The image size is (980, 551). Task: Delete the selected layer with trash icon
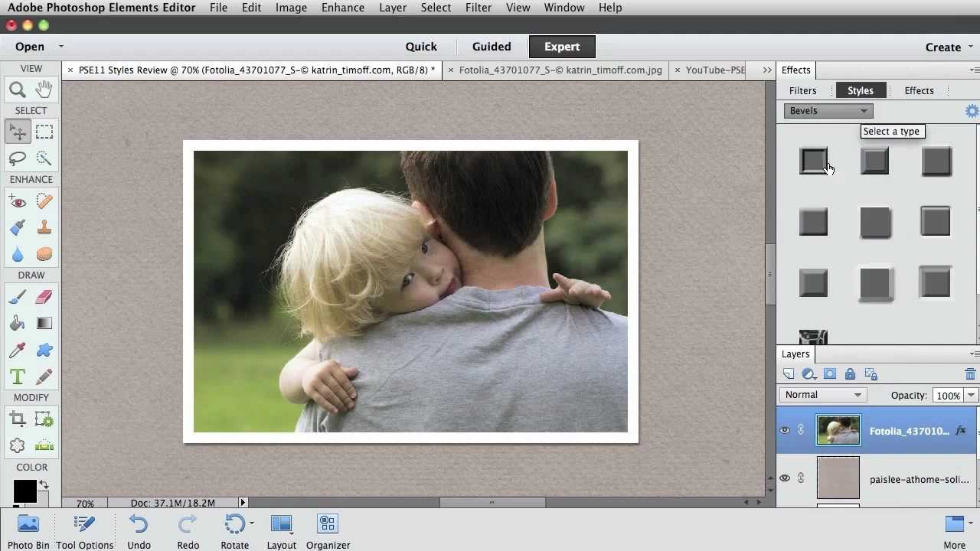click(x=970, y=374)
